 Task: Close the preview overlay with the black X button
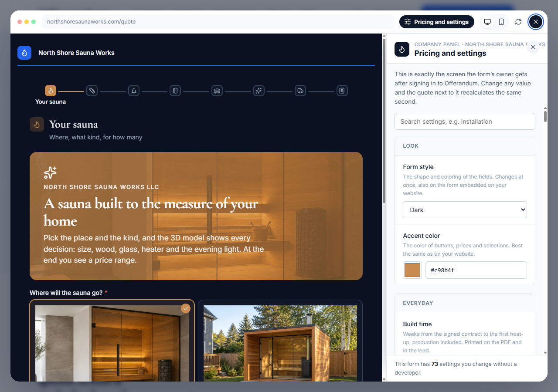(x=536, y=22)
